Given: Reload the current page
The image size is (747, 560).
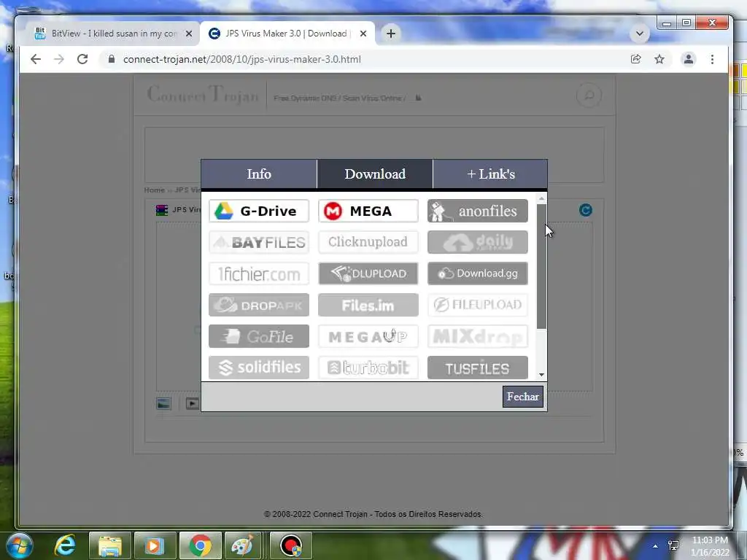Looking at the screenshot, I should click(x=82, y=59).
